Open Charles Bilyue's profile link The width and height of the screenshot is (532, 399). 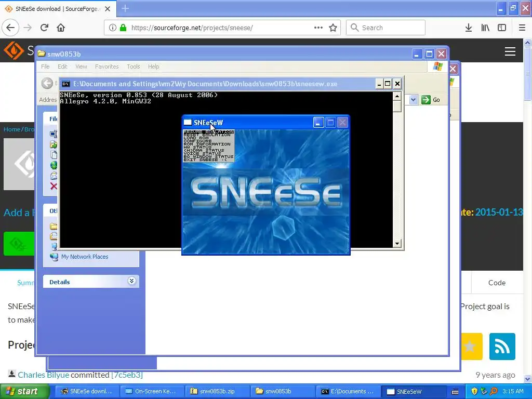(44, 375)
